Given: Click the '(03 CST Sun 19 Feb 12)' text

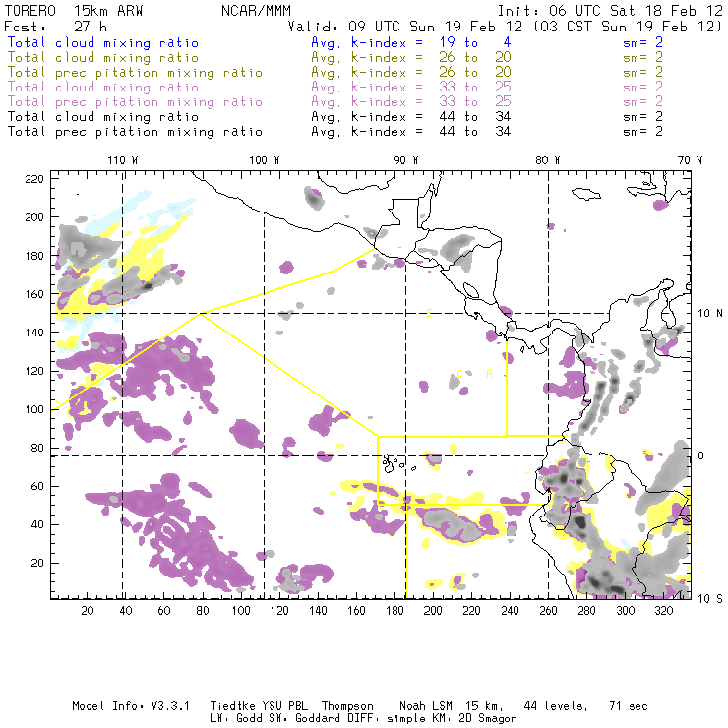Looking at the screenshot, I should [x=627, y=27].
